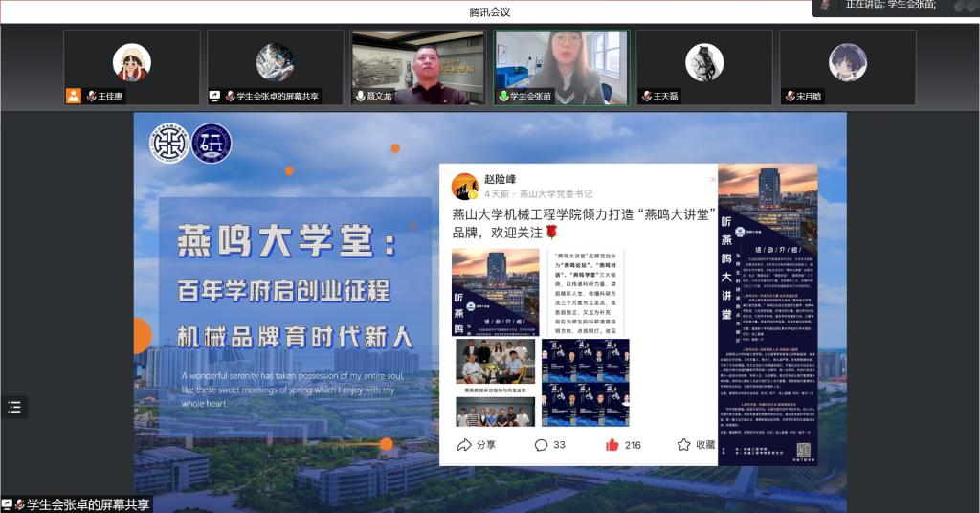The height and width of the screenshot is (513, 980).
Task: Click the muted mic icon beside 王佳惠
Action: pos(90,97)
